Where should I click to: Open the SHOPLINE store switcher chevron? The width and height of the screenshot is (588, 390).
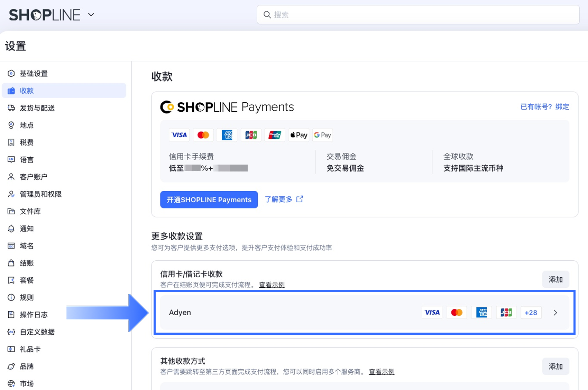[91, 15]
